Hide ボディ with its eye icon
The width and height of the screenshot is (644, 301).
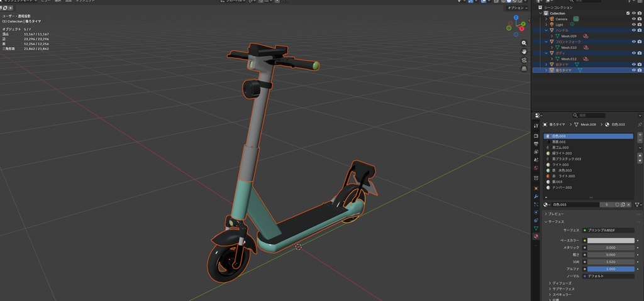coord(634,53)
